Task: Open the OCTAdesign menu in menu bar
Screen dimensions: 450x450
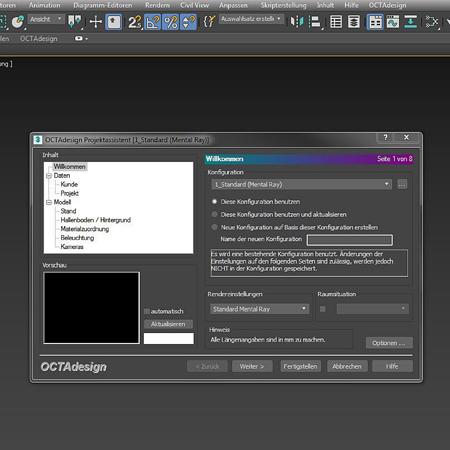Action: pos(387,5)
